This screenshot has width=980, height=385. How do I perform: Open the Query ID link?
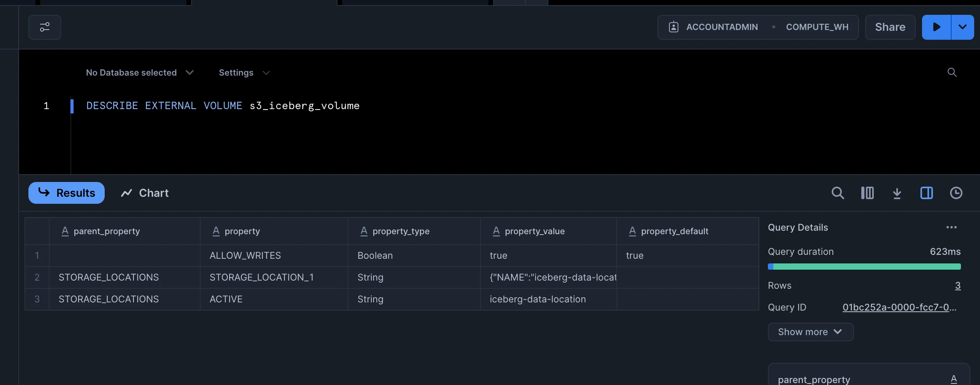pos(899,307)
